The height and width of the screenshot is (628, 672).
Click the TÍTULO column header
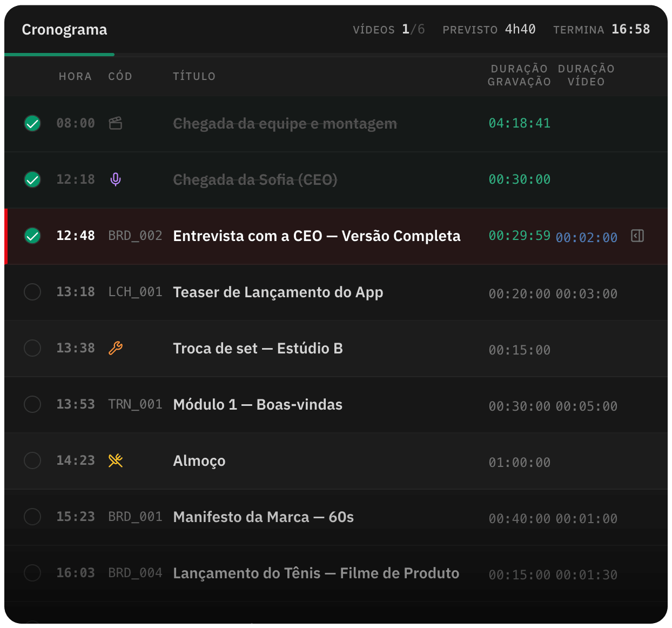coord(194,76)
